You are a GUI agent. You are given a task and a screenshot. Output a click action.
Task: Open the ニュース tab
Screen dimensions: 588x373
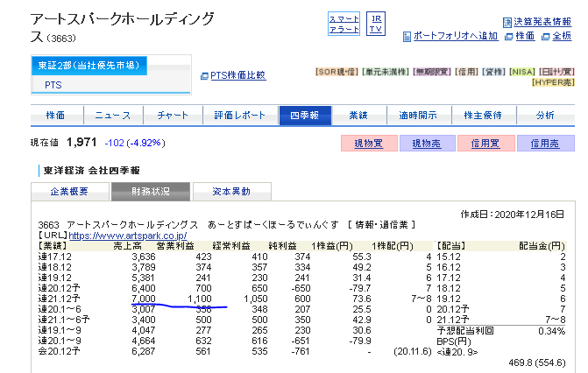tap(111, 116)
